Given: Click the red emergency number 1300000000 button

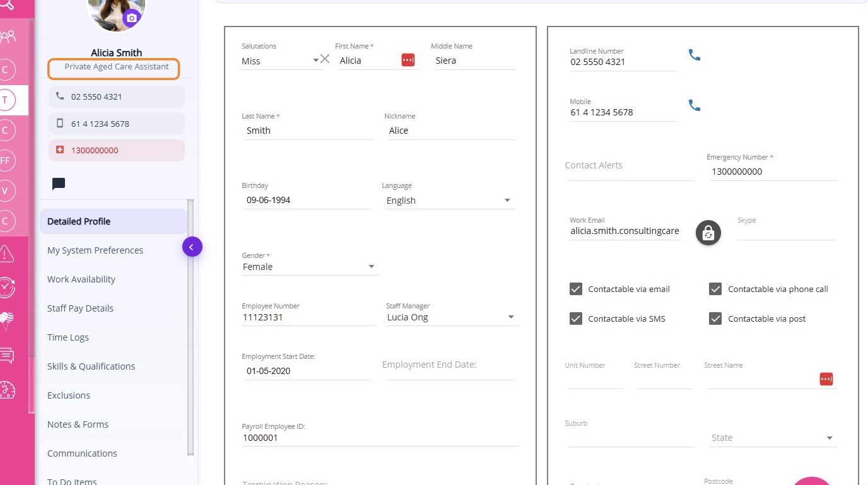Looking at the screenshot, I should click(117, 150).
